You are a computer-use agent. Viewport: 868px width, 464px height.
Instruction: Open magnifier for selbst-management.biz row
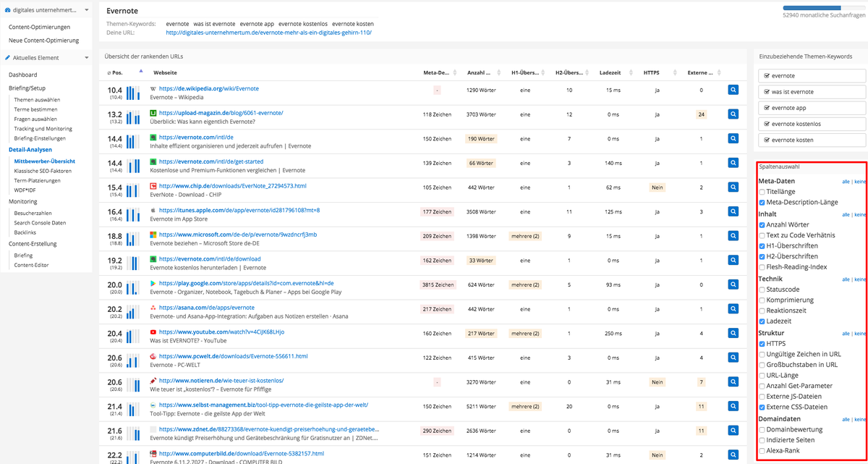(x=733, y=406)
